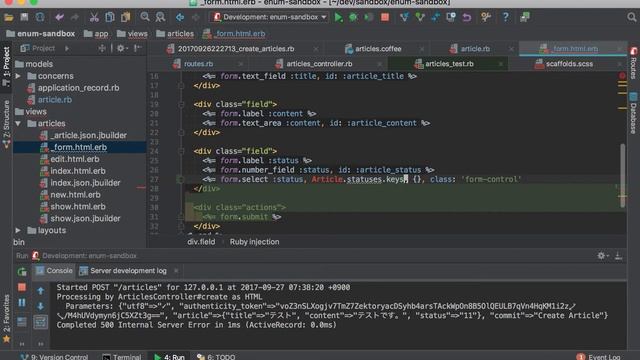Select the Console tab in Run panel
The height and width of the screenshot is (360, 640).
[54, 271]
